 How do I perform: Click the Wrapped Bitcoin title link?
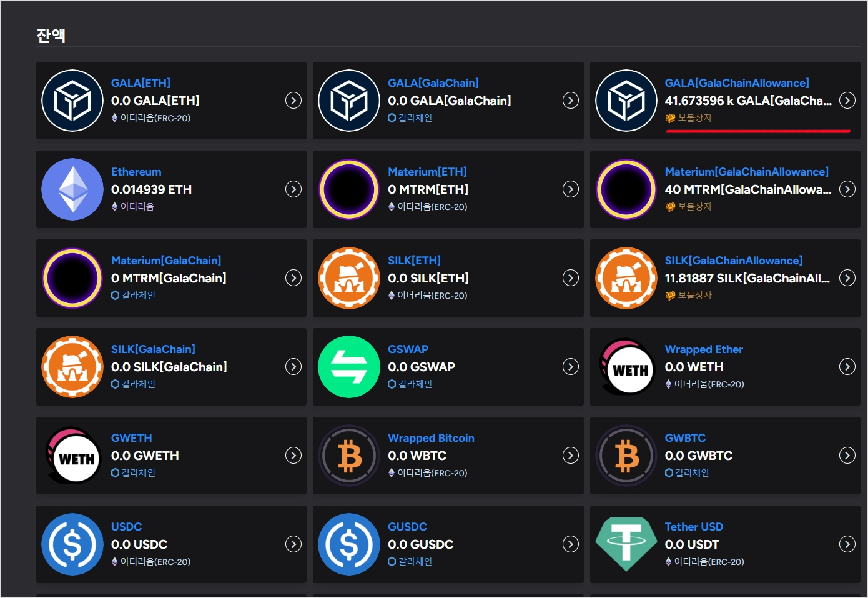[x=431, y=438]
